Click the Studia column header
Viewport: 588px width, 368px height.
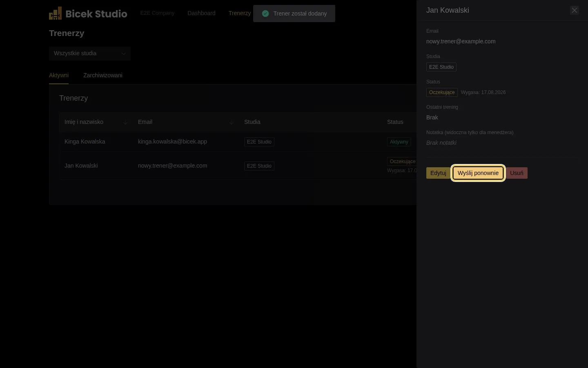pos(252,122)
